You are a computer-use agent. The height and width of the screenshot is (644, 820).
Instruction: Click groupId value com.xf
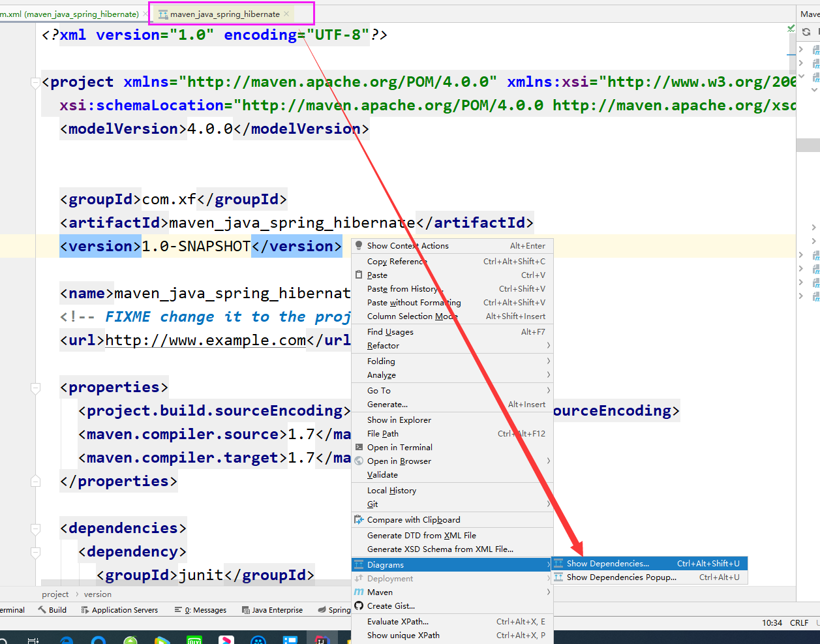pyautogui.click(x=169, y=200)
